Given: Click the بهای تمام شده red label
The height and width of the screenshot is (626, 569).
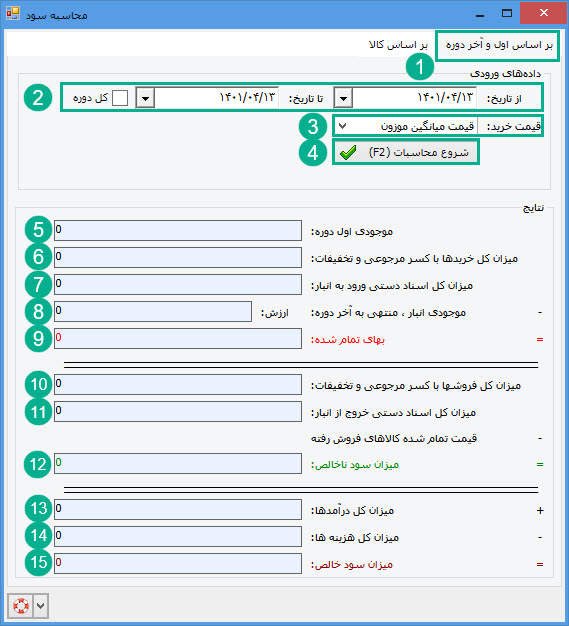Looking at the screenshot, I should 348,340.
